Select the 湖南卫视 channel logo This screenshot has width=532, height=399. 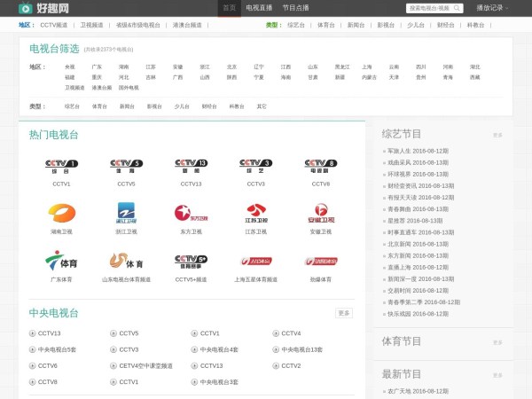point(61,212)
